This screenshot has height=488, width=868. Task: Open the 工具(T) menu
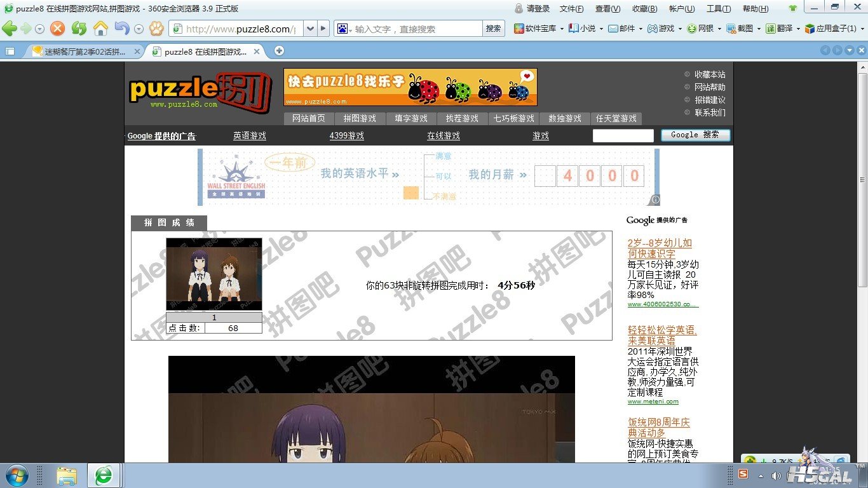click(x=718, y=9)
